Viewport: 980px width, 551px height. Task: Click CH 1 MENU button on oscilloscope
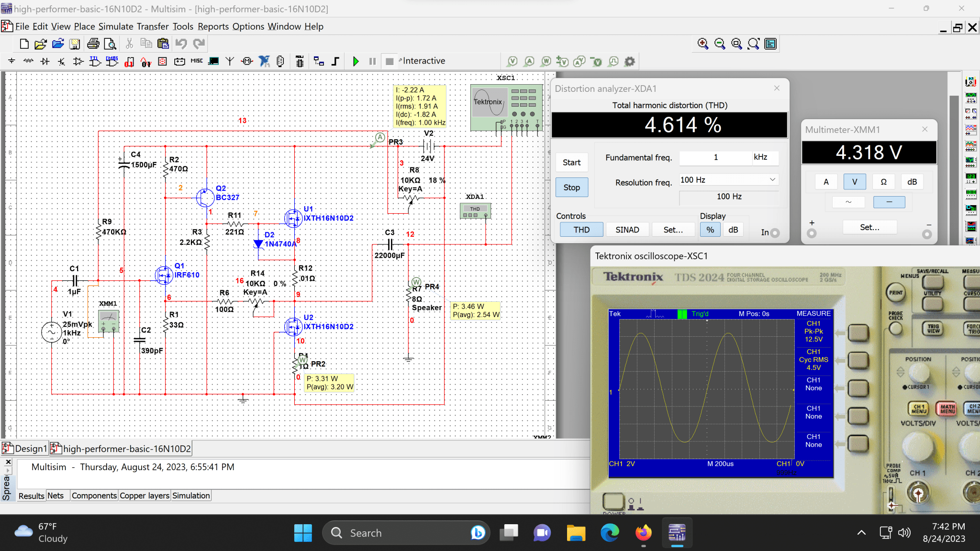pos(918,408)
